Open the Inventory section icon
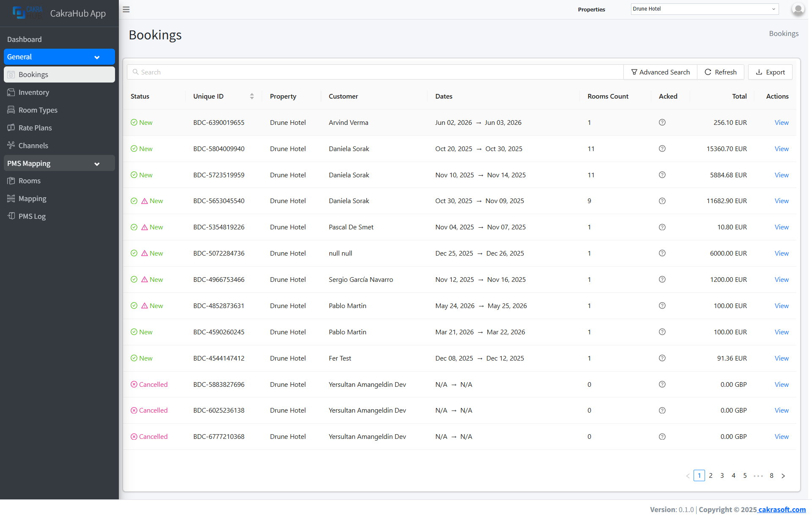 coord(11,92)
